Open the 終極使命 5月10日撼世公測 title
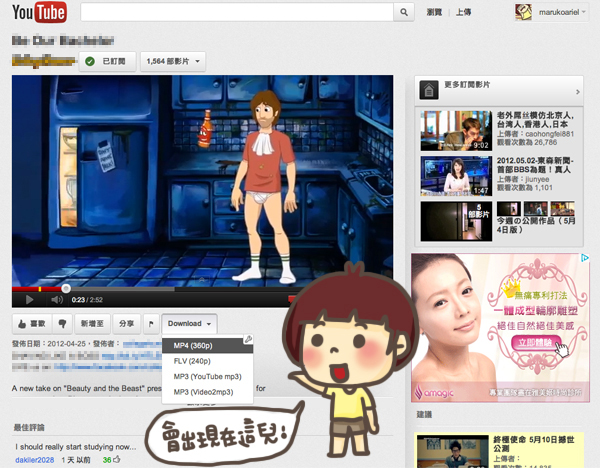 coord(534,444)
